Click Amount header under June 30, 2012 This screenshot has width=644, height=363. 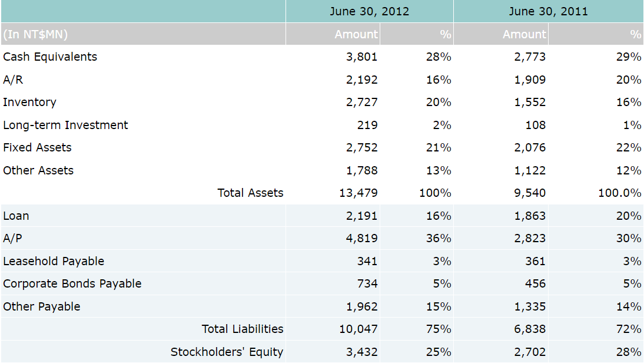[356, 34]
